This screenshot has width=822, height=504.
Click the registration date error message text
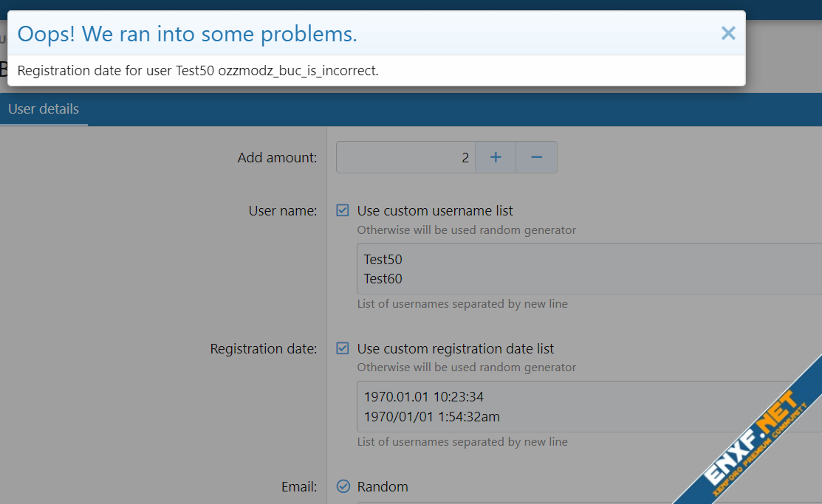[197, 71]
